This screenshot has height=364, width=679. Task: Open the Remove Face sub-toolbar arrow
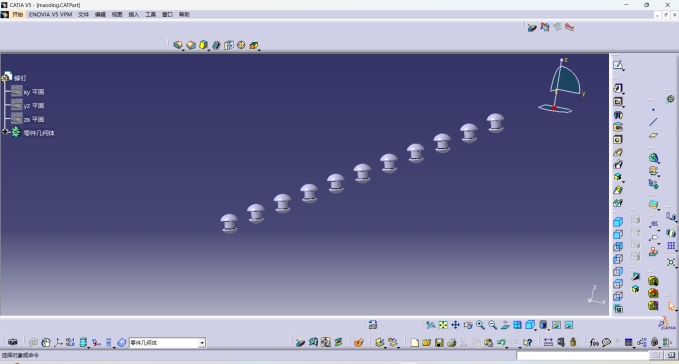pyautogui.click(x=259, y=50)
